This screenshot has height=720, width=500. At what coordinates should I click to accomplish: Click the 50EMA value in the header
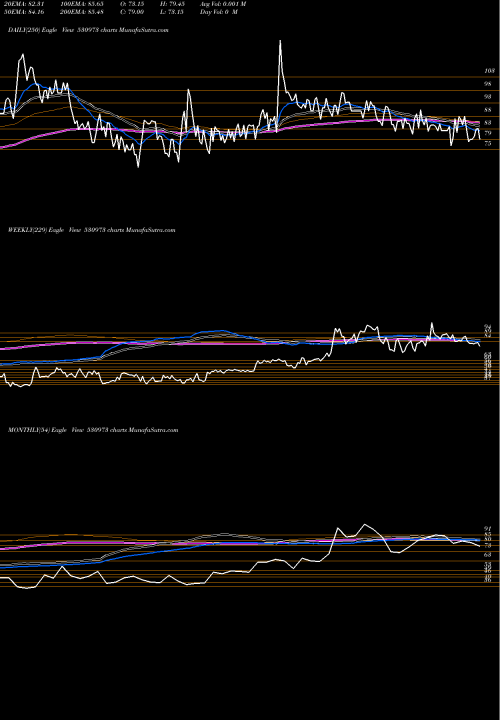coord(22,12)
